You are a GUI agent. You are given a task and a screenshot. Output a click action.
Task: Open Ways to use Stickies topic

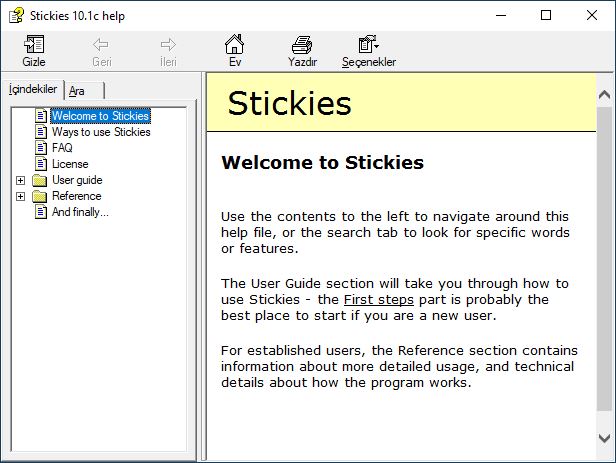[101, 132]
